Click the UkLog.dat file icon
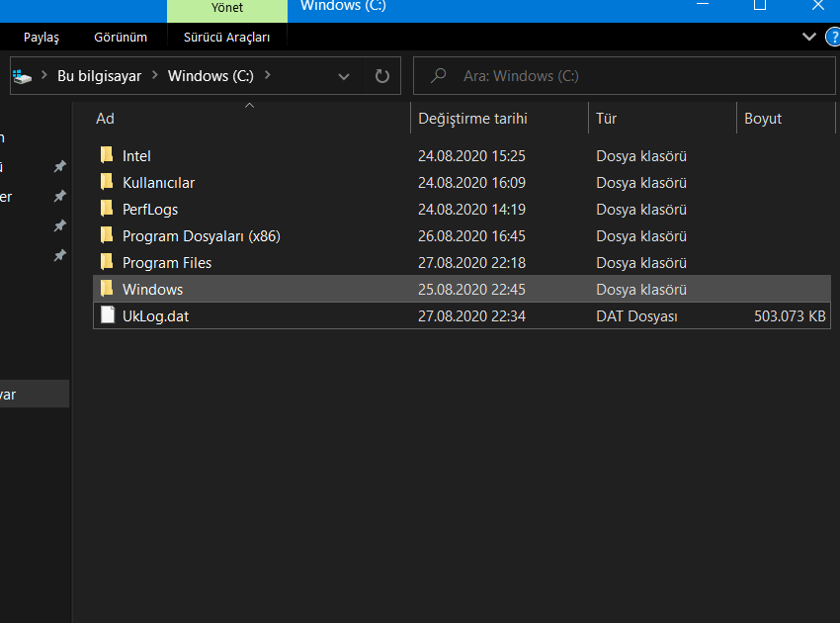840x623 pixels. tap(108, 315)
